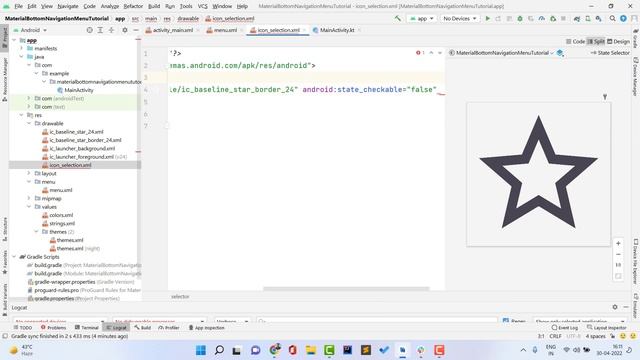Open the VCS menu

coord(202,6)
